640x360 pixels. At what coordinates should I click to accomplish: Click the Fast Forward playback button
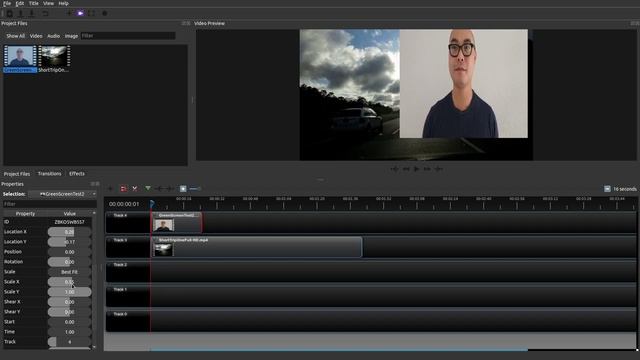427,169
